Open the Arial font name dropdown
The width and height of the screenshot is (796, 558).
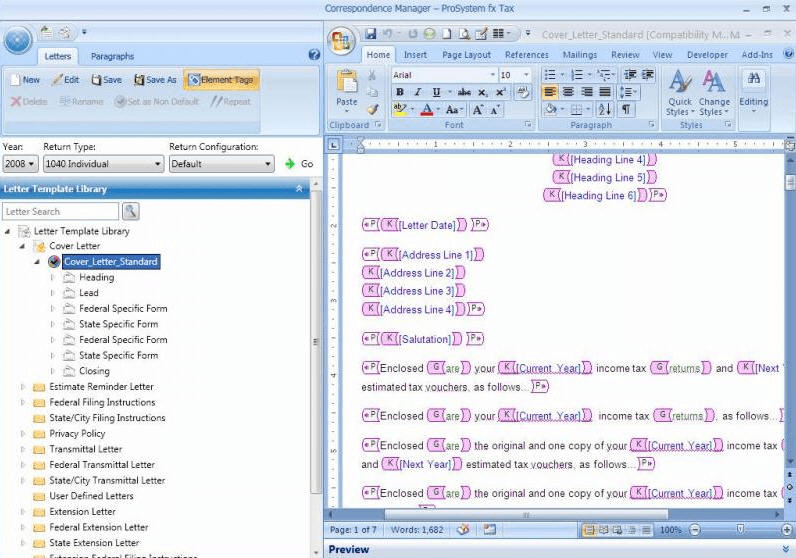point(492,75)
